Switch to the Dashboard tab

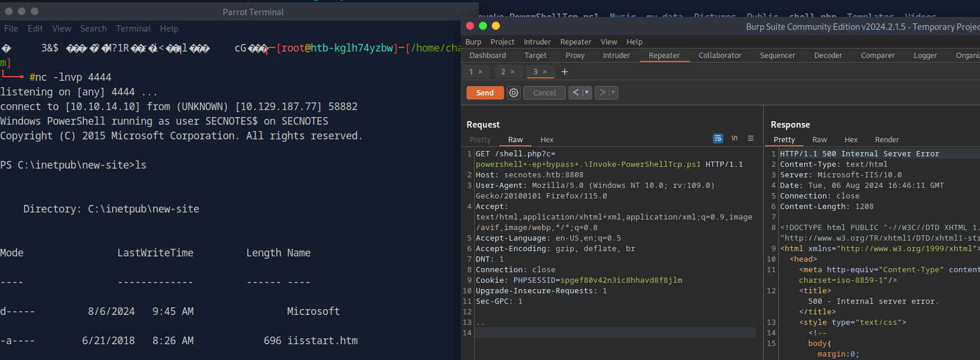click(x=488, y=55)
